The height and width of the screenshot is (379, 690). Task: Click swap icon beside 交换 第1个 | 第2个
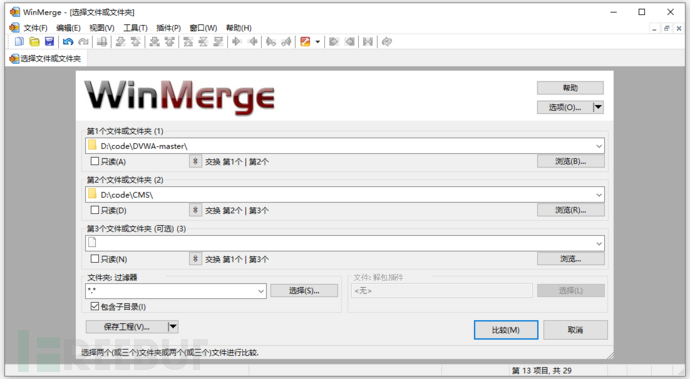coord(195,162)
